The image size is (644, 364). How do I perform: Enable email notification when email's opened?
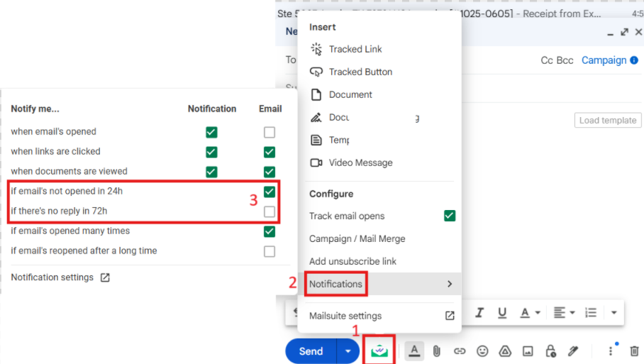click(x=269, y=132)
